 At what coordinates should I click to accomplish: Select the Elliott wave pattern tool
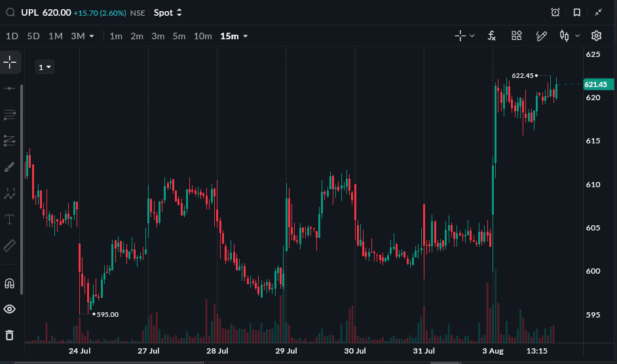pos(9,193)
